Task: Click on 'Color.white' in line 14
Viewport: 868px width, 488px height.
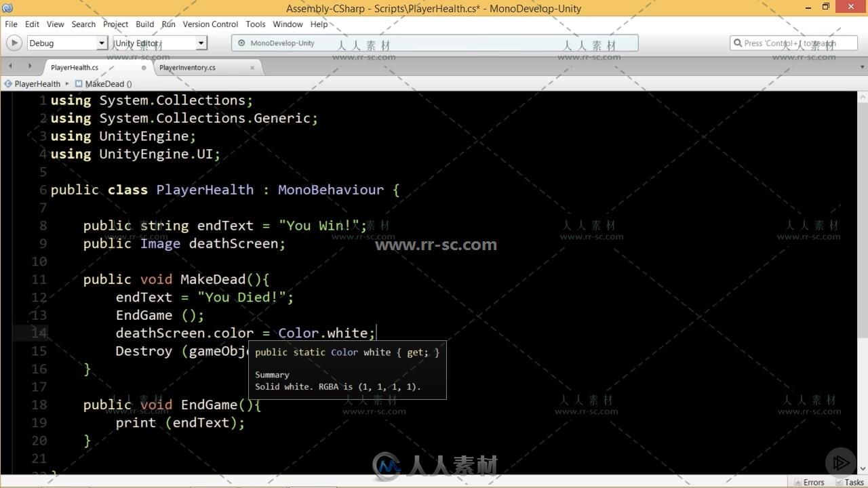Action: (x=324, y=333)
